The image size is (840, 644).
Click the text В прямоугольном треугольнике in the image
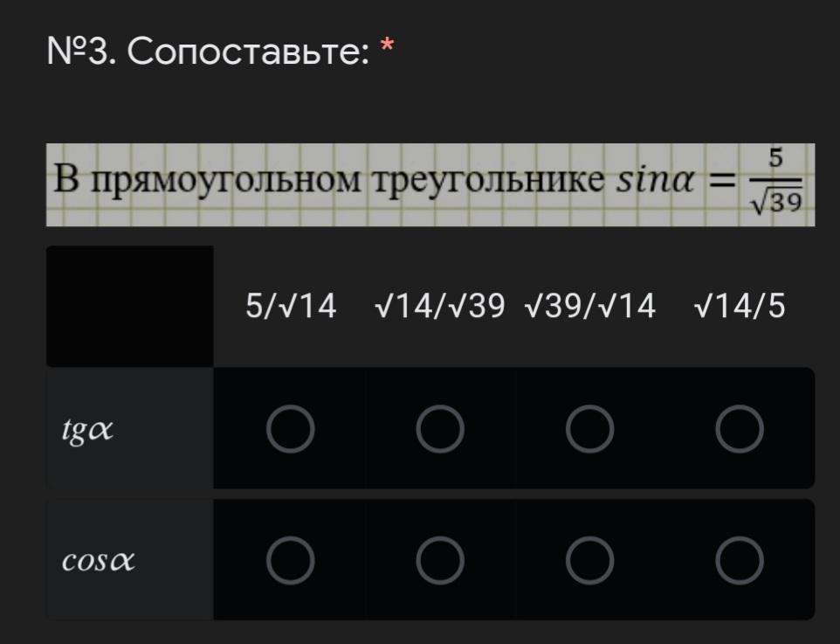[x=327, y=181]
